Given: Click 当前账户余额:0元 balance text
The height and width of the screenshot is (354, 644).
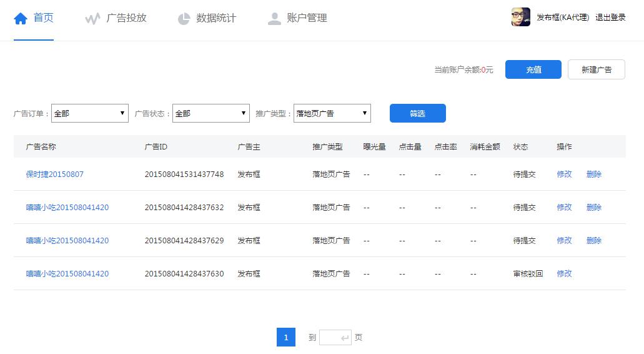Looking at the screenshot, I should [x=463, y=70].
